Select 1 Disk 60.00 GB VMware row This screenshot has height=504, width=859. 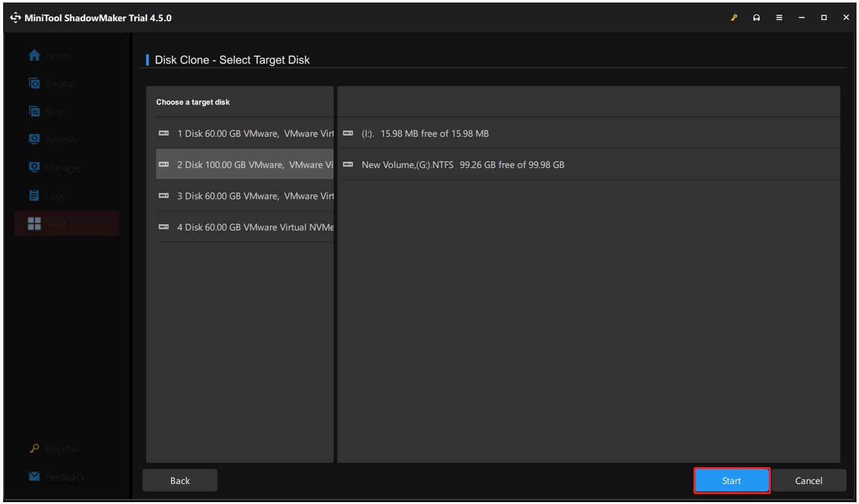(245, 133)
